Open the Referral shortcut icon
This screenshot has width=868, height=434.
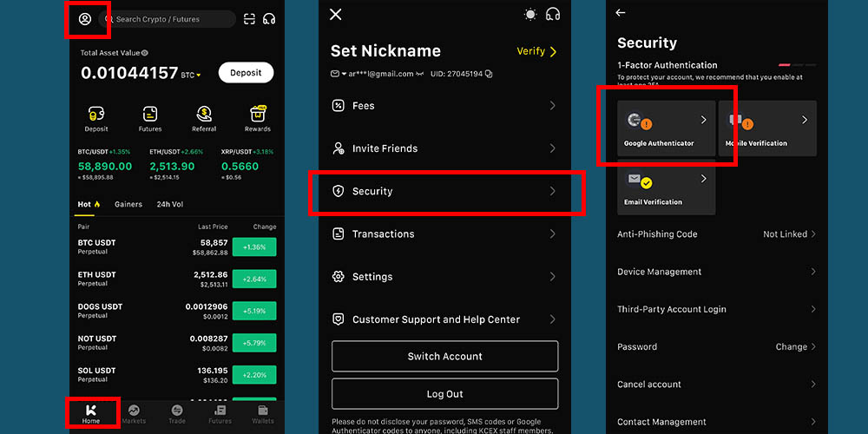[x=204, y=118]
